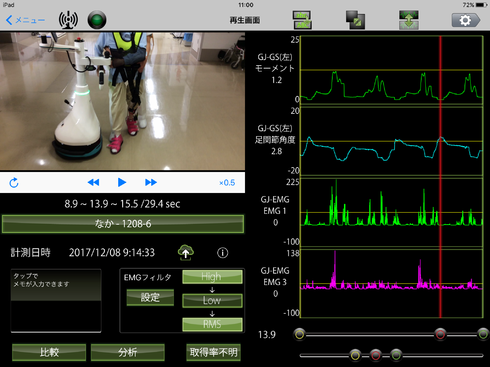Play the recorded video
The width and height of the screenshot is (490, 367).
tap(122, 182)
